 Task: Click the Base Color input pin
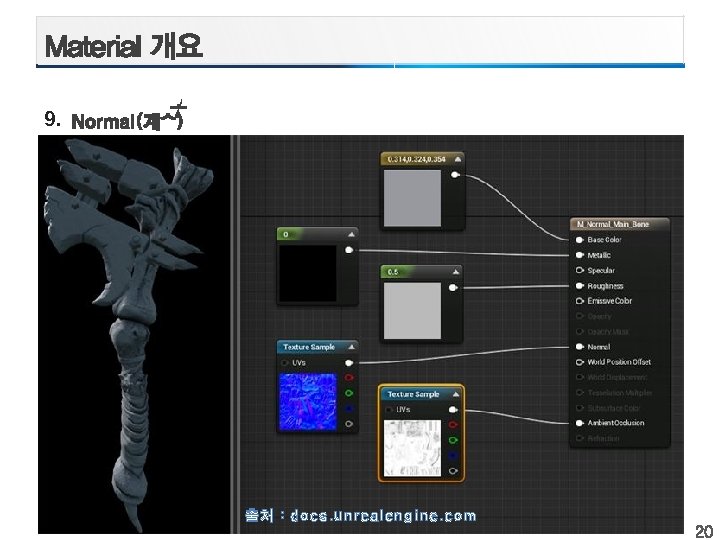point(579,240)
